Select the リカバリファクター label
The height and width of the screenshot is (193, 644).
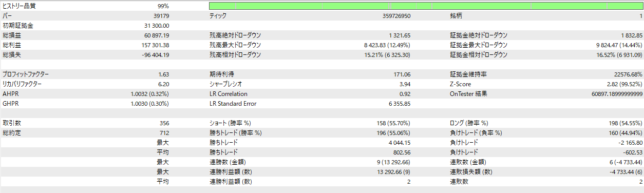[x=22, y=84]
